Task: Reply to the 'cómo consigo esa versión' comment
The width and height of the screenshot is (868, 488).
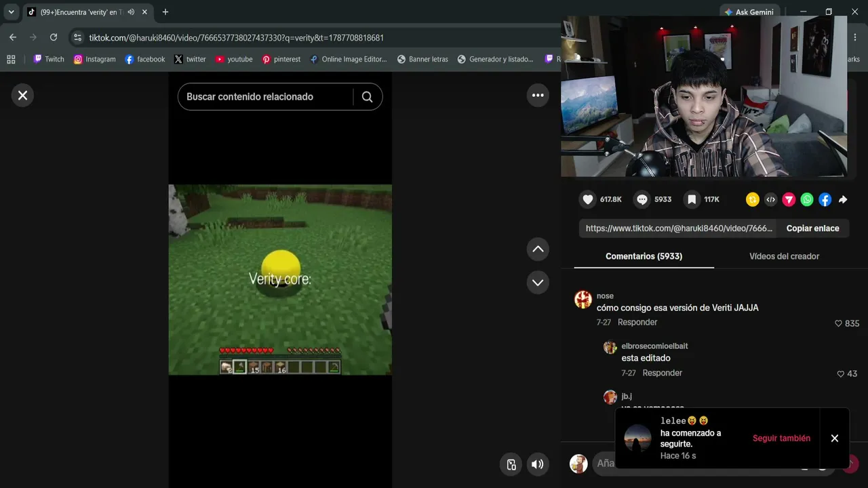Action: 637,322
